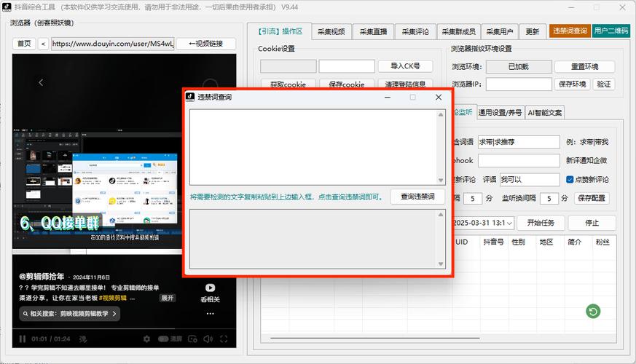Click the back chevron in video overlay
The height and width of the screenshot is (364, 636).
pyautogui.click(x=42, y=82)
